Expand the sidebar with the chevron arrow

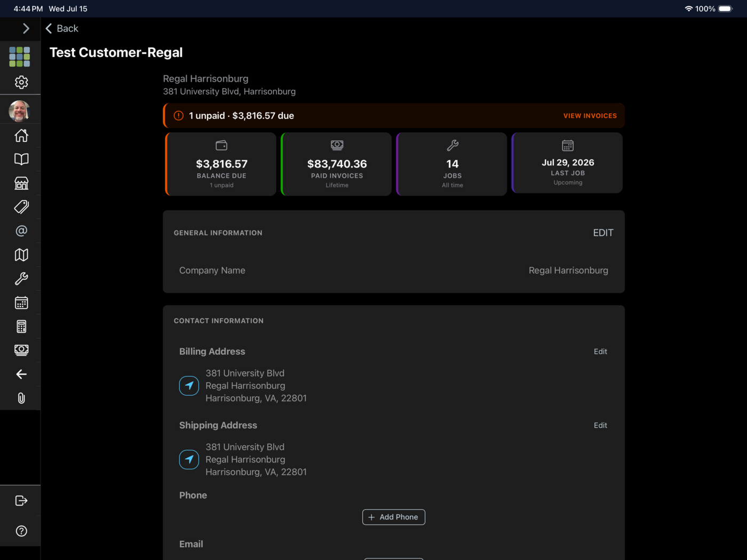point(26,29)
